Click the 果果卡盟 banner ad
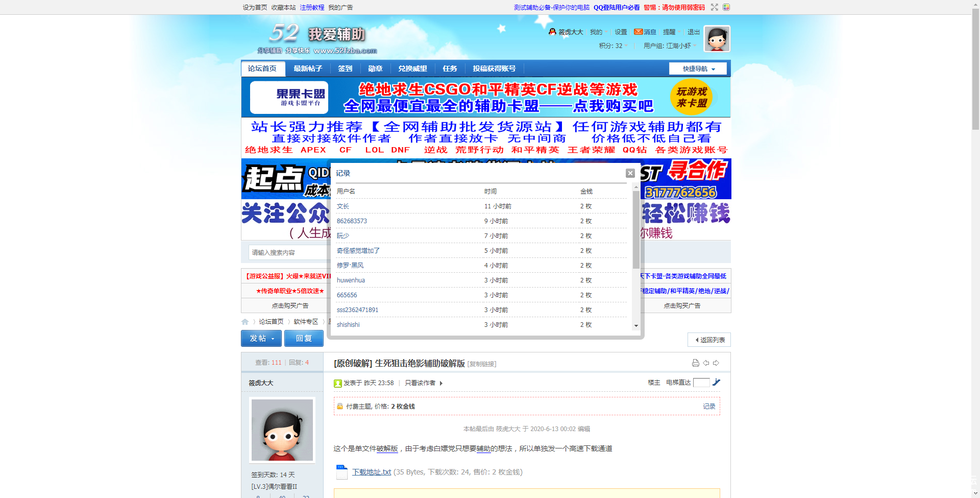This screenshot has width=980, height=498. click(486, 97)
